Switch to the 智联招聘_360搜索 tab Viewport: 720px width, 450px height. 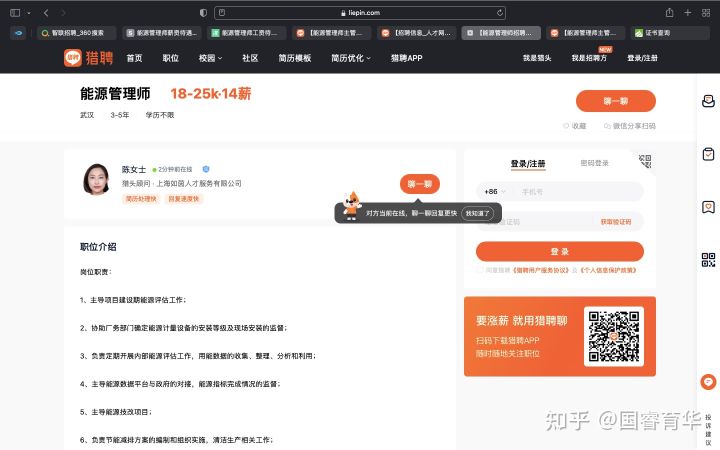click(77, 33)
